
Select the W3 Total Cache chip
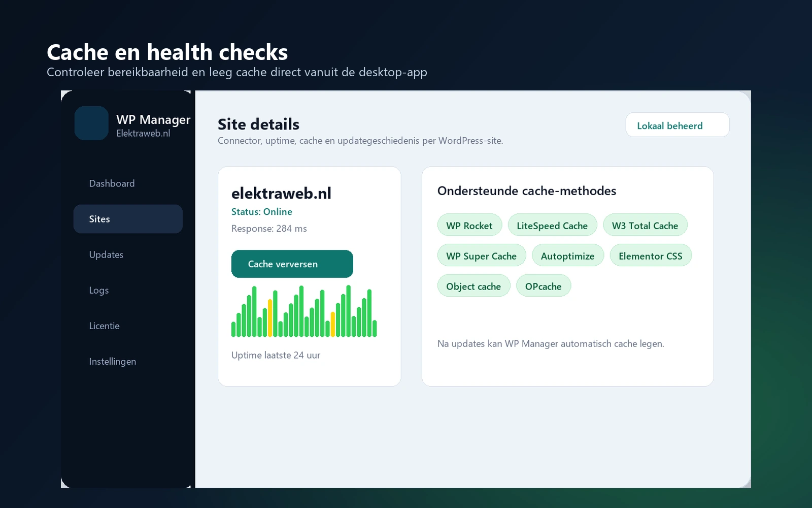[x=645, y=225]
